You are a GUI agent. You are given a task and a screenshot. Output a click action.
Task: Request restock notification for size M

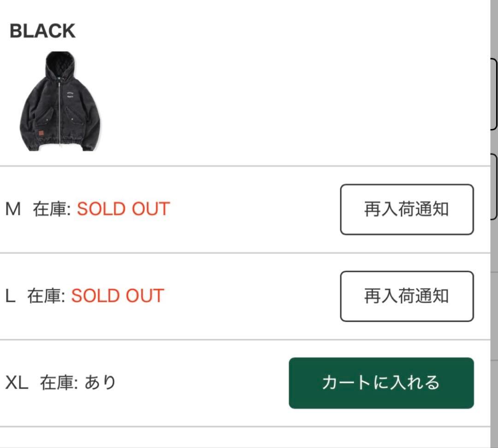(407, 209)
